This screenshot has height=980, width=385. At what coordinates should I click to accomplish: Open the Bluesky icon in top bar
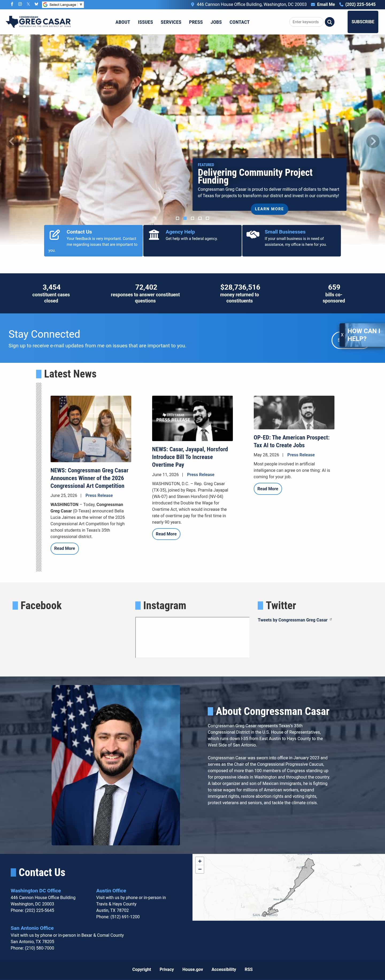[x=36, y=4]
